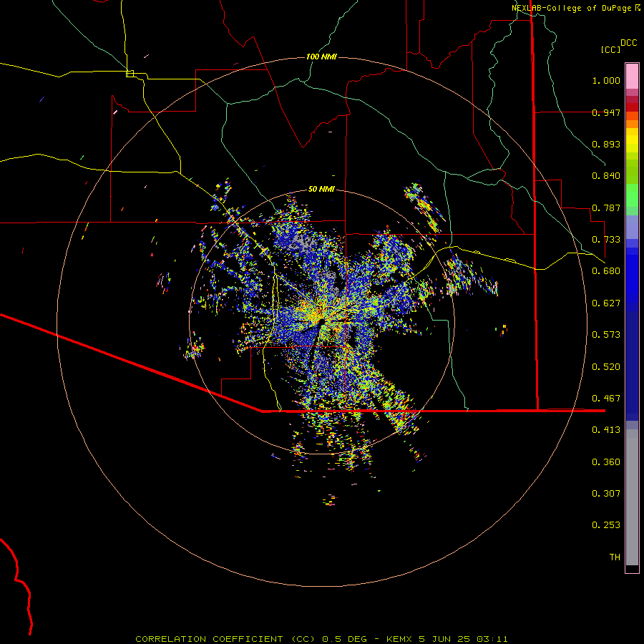Click the square city marker at the yellow road junction
Viewport: 644px width, 644px height.
point(130,74)
